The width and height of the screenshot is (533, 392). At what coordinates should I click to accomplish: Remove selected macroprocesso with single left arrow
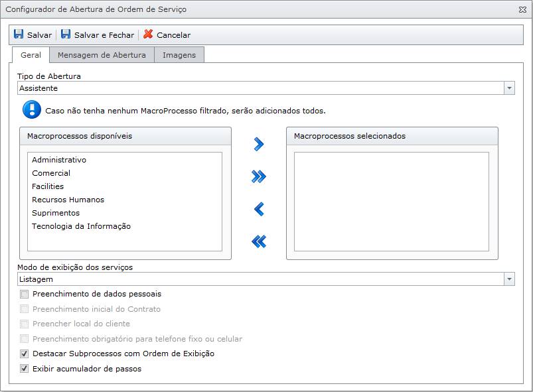point(259,209)
